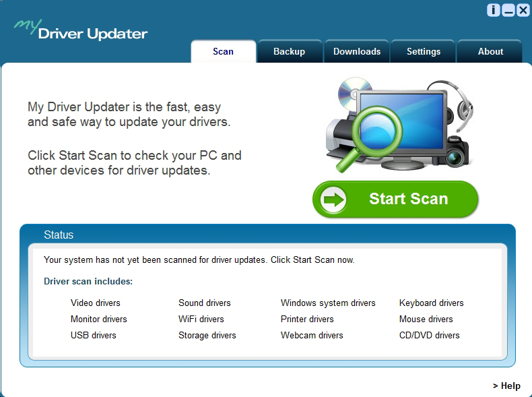Screen dimensions: 532x397
Task: Open the Backup tab
Action: click(x=289, y=52)
